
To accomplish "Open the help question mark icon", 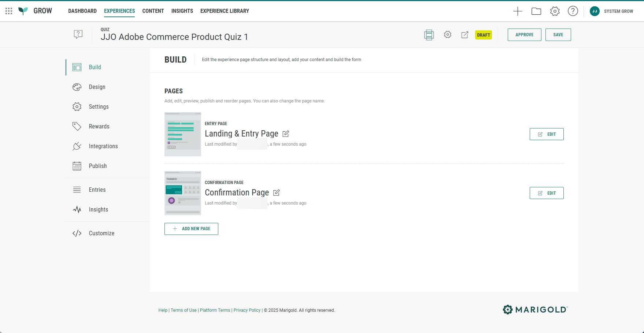I will coord(573,11).
